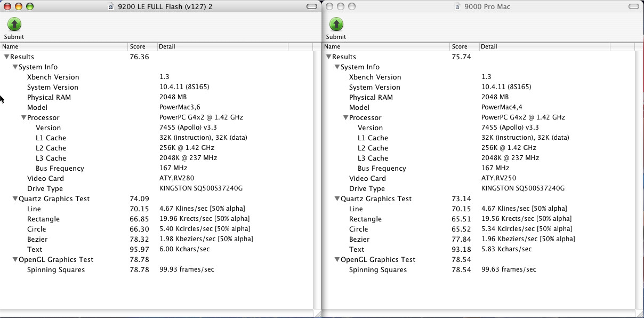Image resolution: width=644 pixels, height=318 pixels.
Task: Select Text row scoring 93.18
Action: click(479, 249)
